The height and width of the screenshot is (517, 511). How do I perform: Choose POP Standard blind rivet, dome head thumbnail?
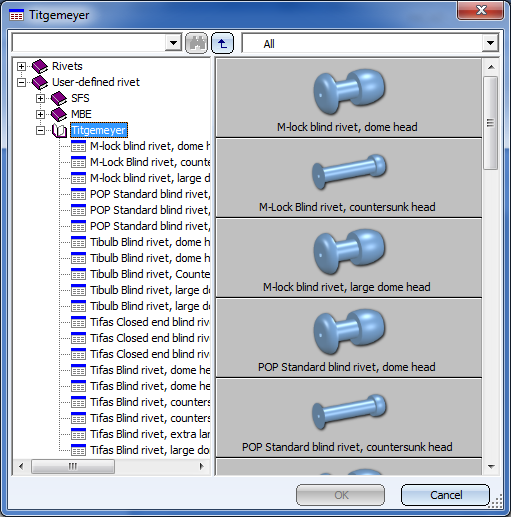349,338
